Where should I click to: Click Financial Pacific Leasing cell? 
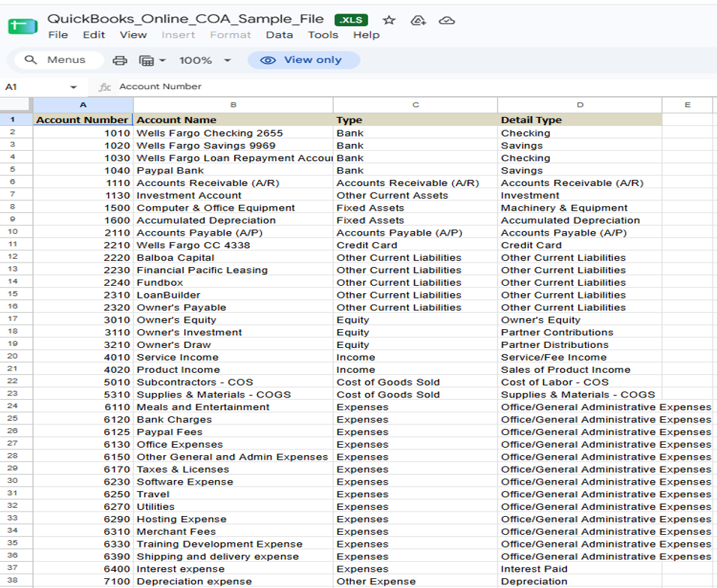(x=233, y=270)
